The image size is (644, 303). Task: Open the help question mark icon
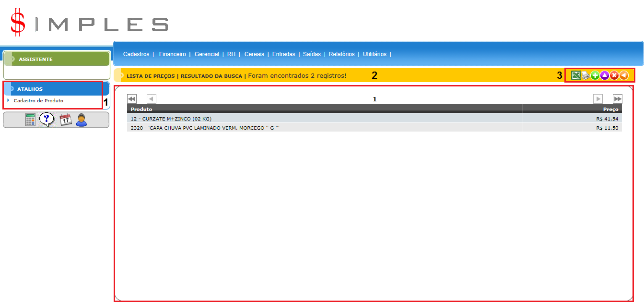pos(47,120)
